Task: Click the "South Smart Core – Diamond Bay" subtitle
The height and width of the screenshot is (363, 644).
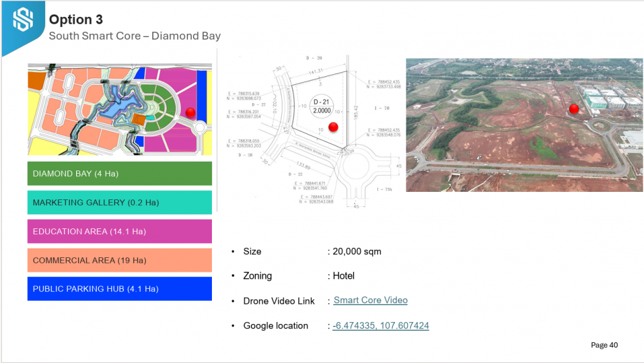Action: [x=135, y=36]
